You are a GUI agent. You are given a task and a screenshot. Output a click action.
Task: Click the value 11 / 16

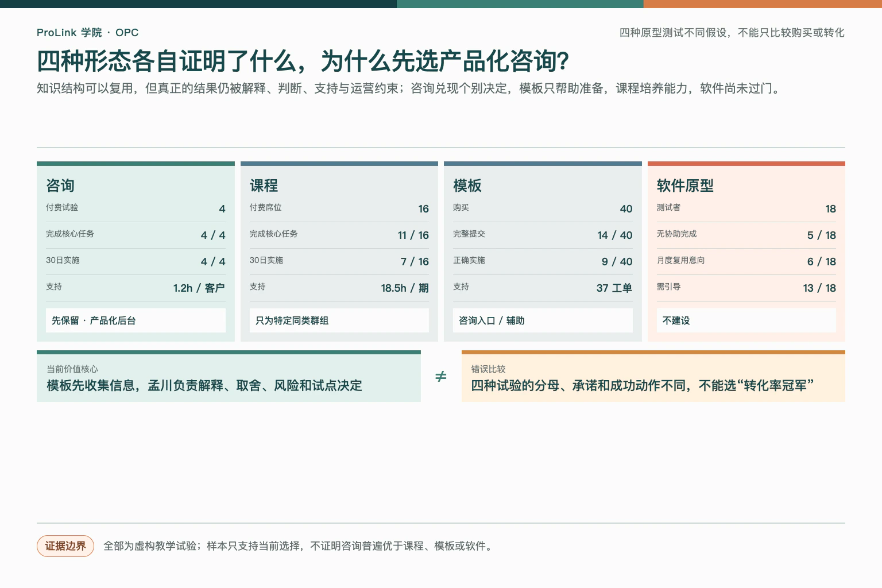413,235
